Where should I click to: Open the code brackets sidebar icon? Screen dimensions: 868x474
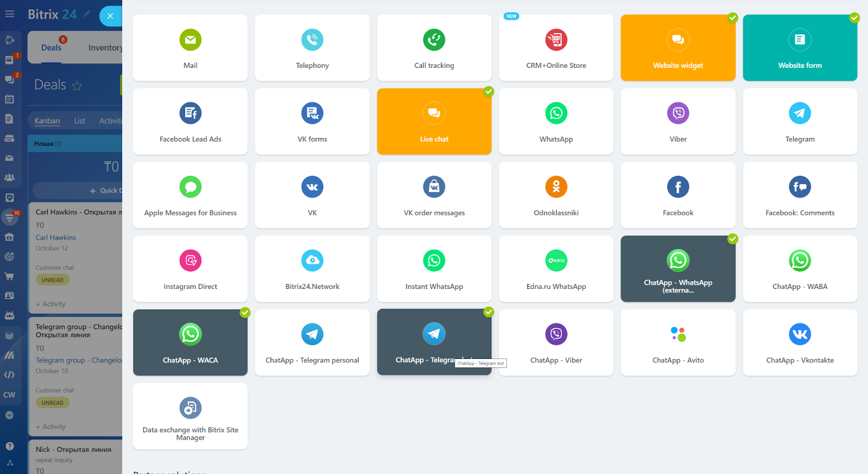(9, 375)
